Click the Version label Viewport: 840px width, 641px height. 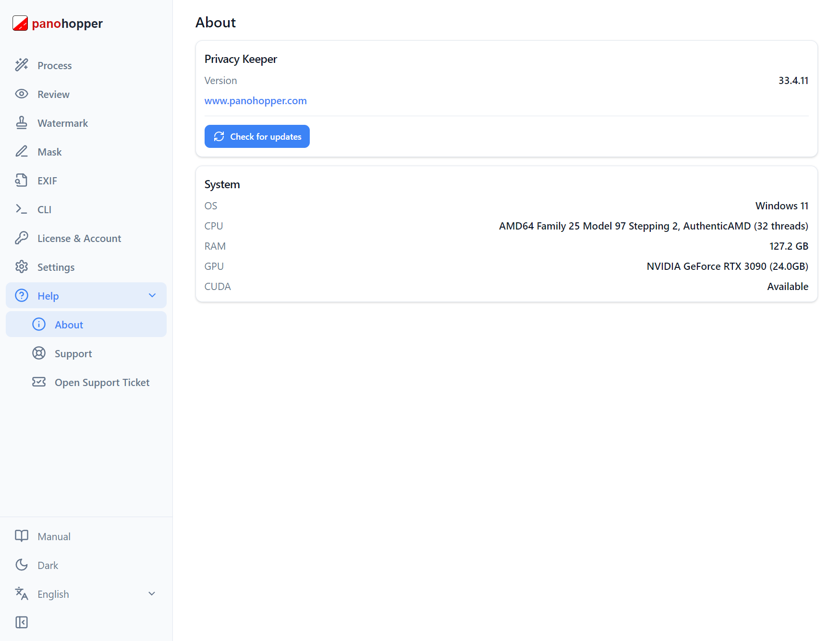click(221, 81)
